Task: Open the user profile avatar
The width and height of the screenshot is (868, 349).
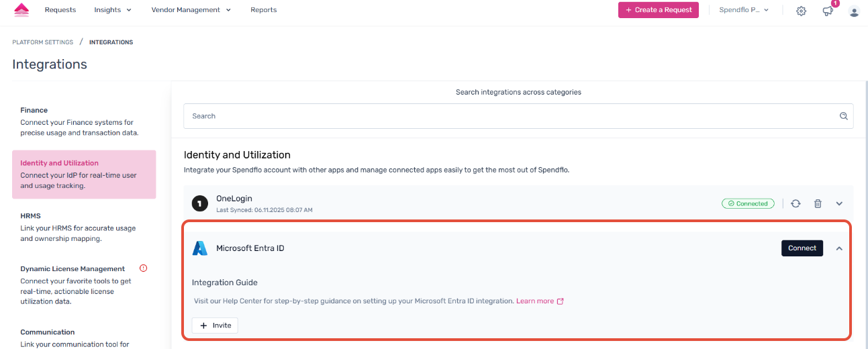Action: tap(854, 11)
